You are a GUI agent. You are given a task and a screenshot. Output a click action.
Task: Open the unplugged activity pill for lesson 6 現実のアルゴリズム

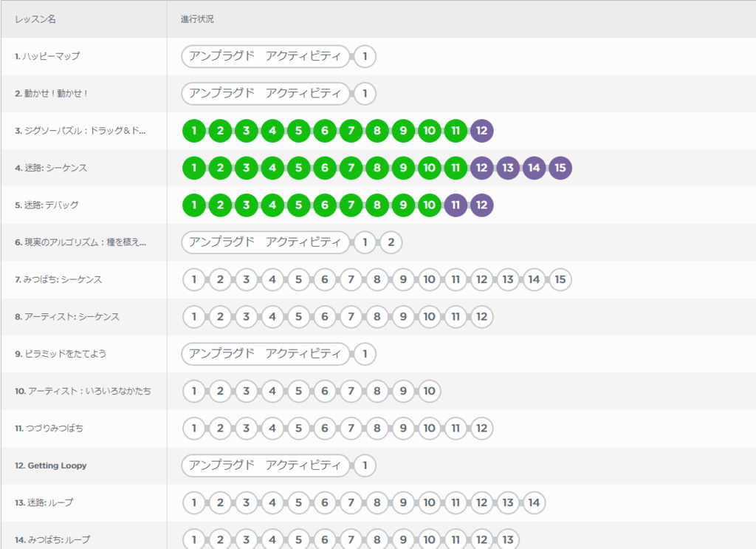click(x=265, y=242)
